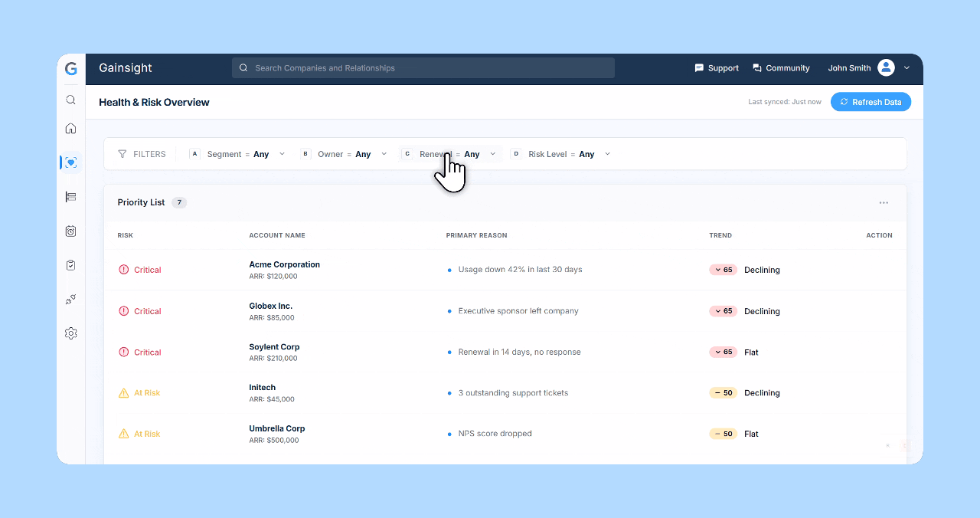Open the timer reminders sidebar icon
This screenshot has height=518, width=980.
[70, 231]
